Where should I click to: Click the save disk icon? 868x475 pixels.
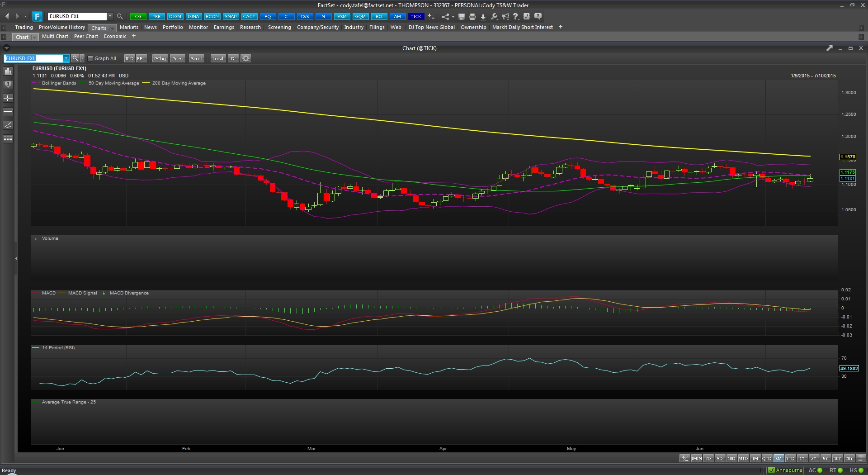click(462, 16)
